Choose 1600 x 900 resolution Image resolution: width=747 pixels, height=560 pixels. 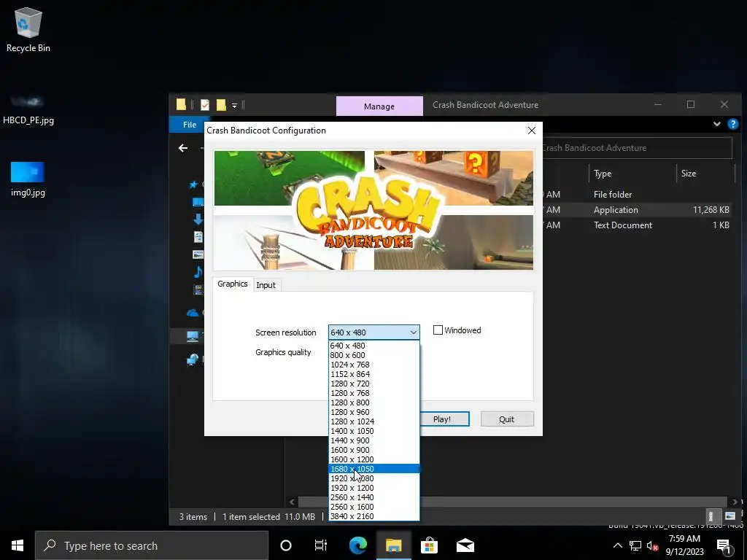(374, 450)
